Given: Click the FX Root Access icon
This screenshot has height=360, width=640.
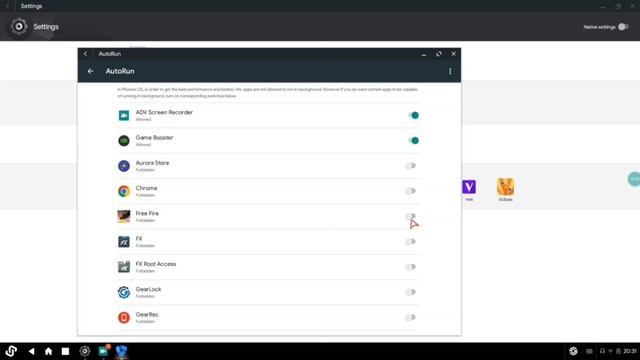Looking at the screenshot, I should tap(124, 267).
